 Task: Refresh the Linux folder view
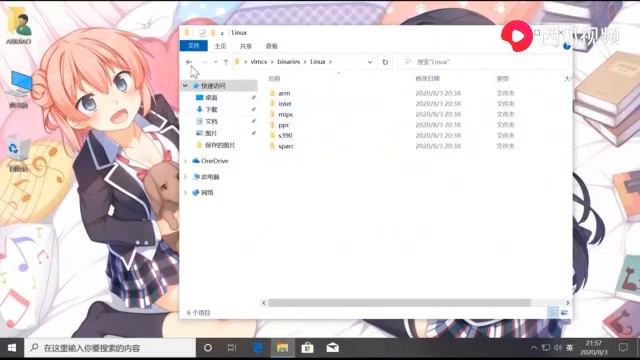[385, 62]
